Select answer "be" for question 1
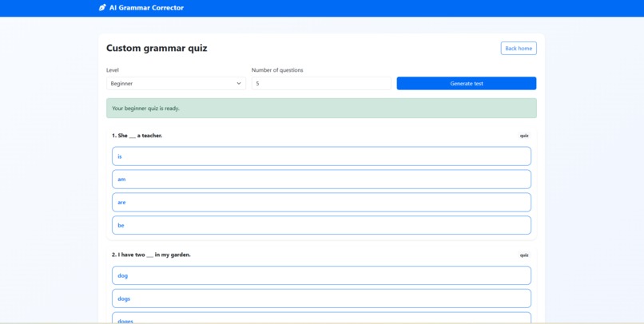 click(321, 225)
